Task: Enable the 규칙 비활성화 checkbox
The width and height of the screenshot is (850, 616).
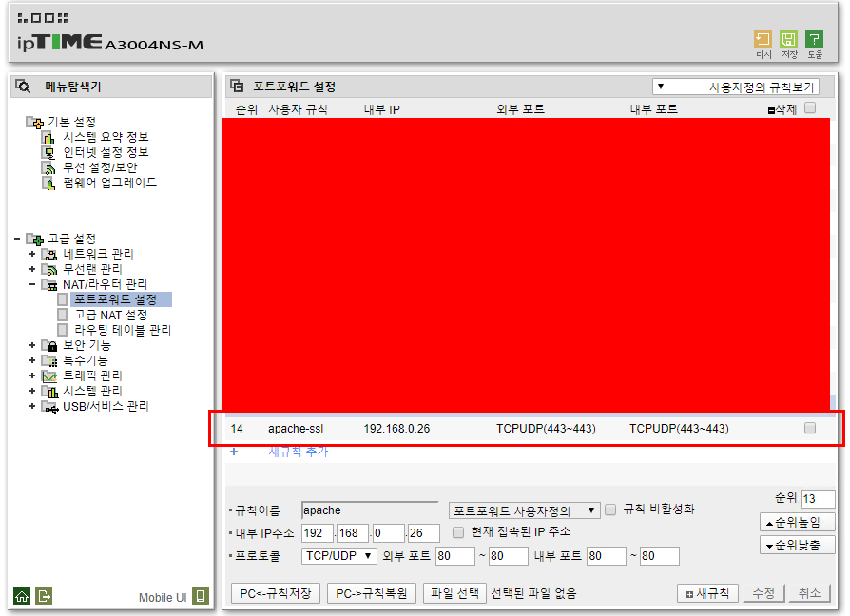Action: [x=610, y=510]
